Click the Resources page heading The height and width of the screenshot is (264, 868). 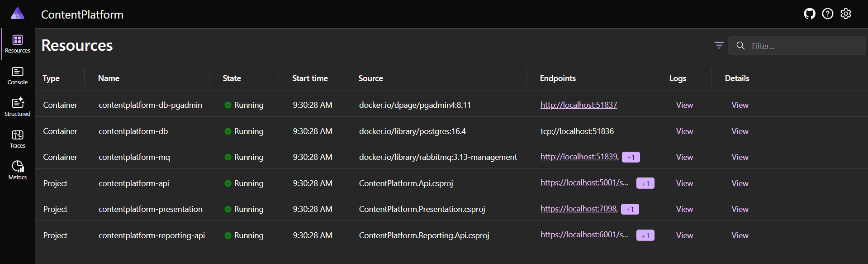[77, 45]
